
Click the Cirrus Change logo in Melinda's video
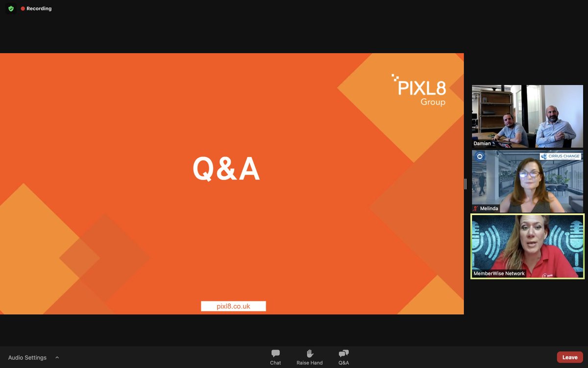click(x=560, y=157)
